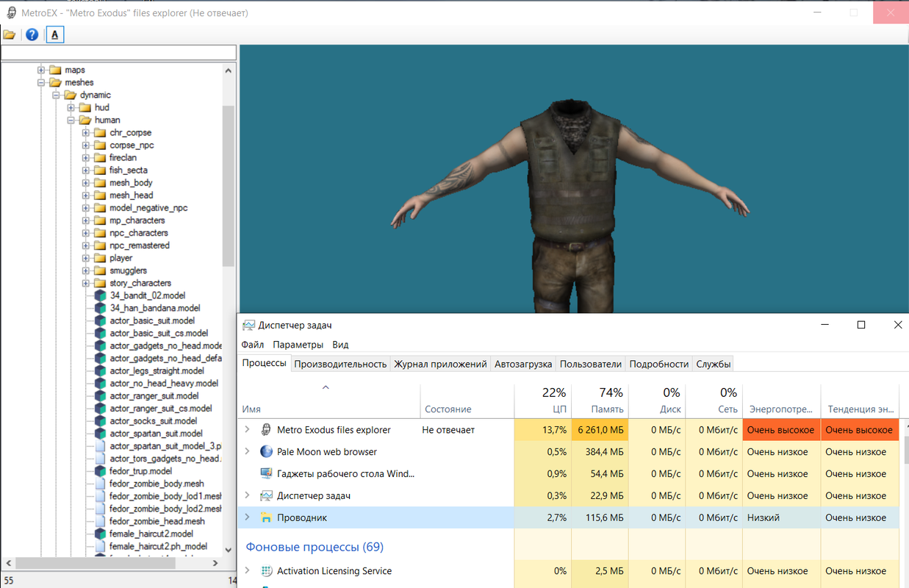Switch to the Автозагрузка tab
The height and width of the screenshot is (588, 909).
(x=523, y=364)
